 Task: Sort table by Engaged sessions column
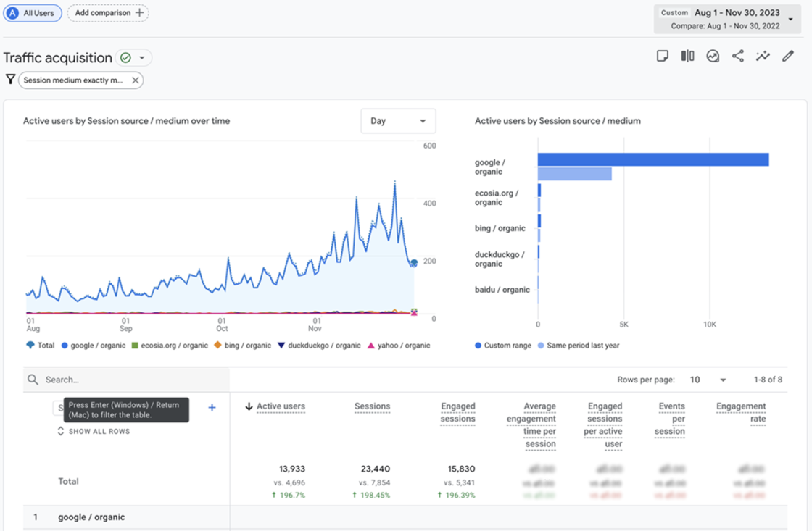tap(457, 412)
